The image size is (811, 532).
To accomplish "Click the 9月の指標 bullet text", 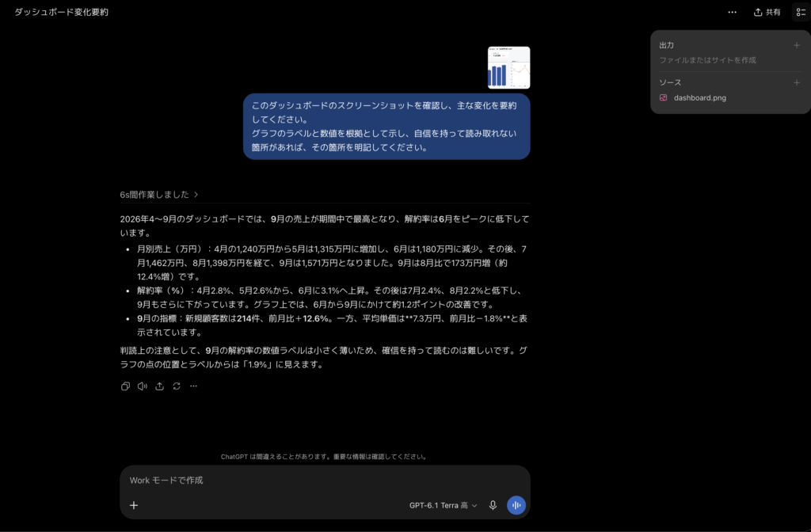I will pos(332,325).
